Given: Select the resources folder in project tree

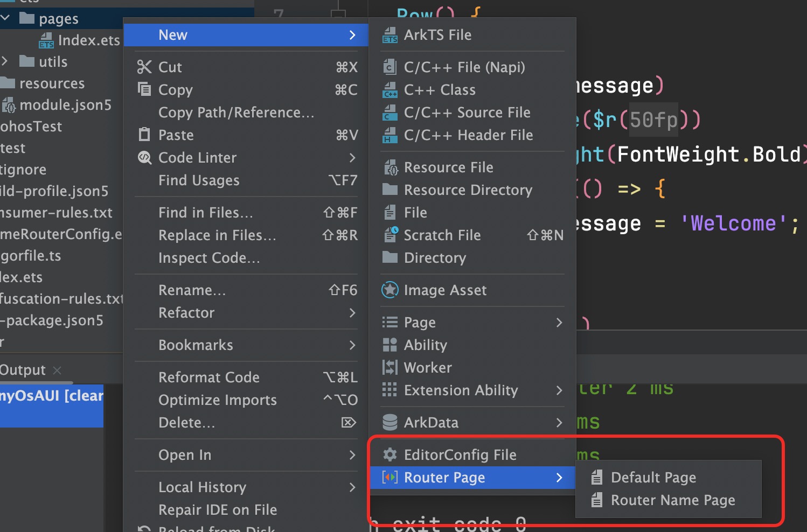Looking at the screenshot, I should [43, 83].
